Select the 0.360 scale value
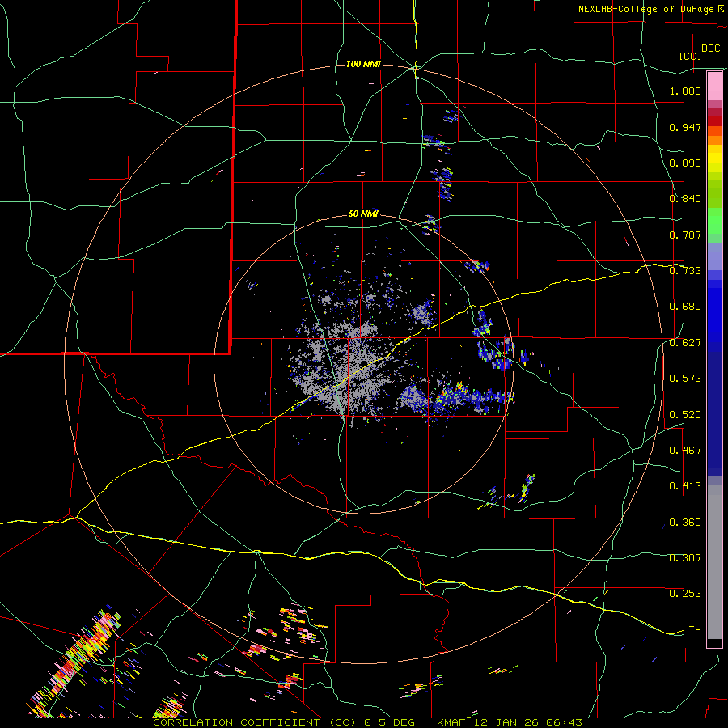 click(x=685, y=523)
